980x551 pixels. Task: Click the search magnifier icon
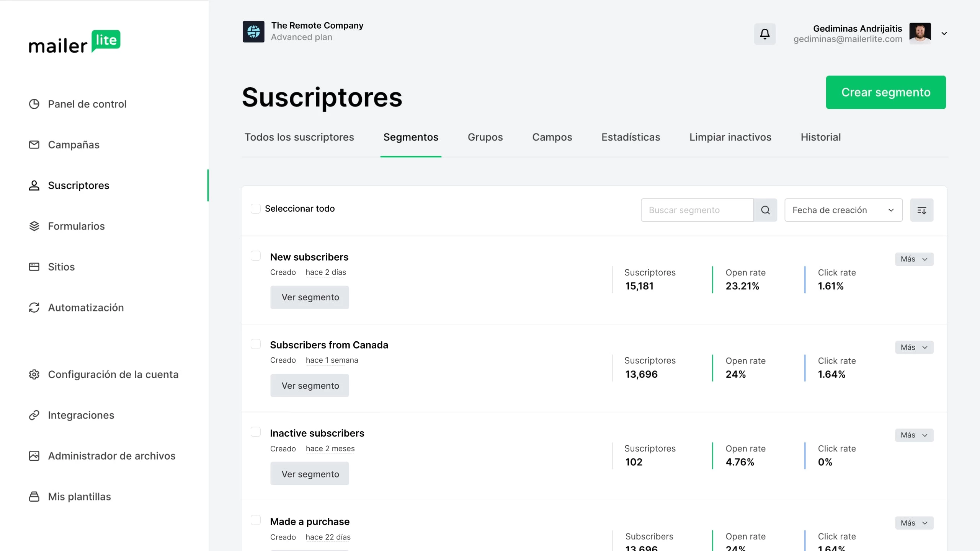tap(765, 210)
